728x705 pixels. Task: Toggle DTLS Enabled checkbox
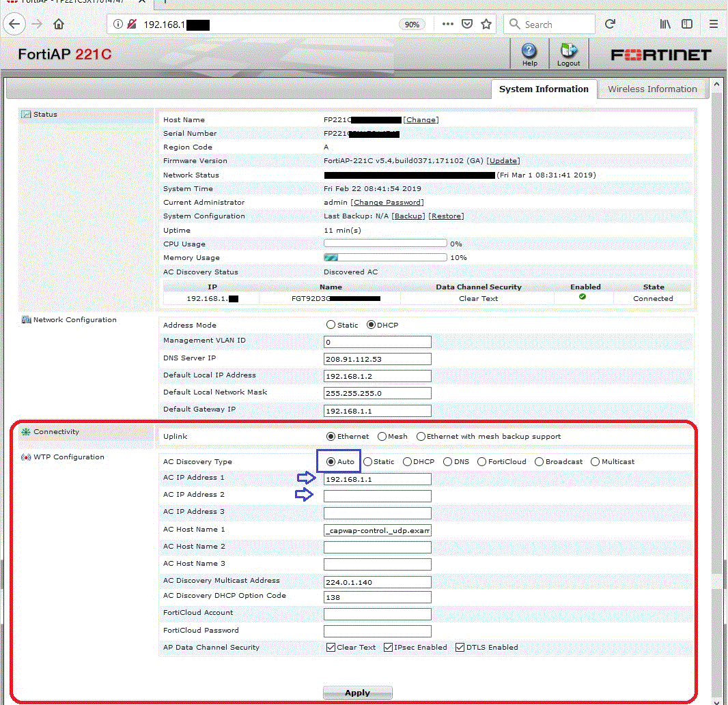point(460,648)
